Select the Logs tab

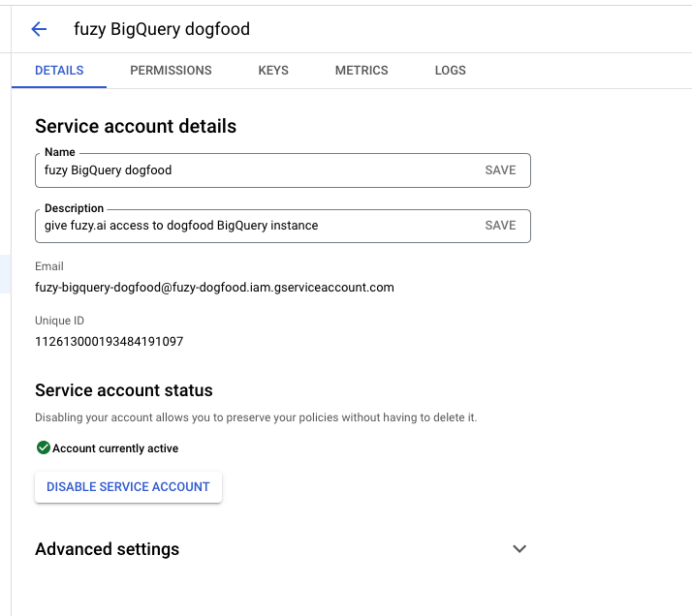pyautogui.click(x=451, y=71)
